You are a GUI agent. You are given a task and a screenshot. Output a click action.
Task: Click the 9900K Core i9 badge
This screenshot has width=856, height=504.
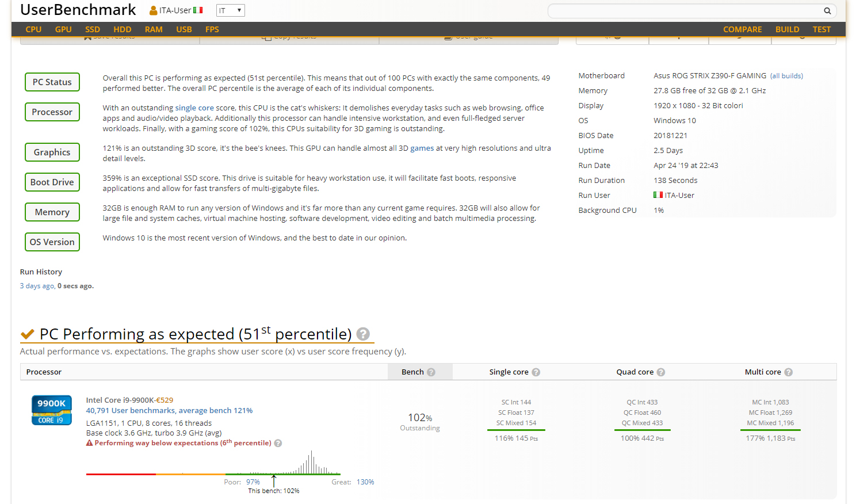pyautogui.click(x=52, y=410)
